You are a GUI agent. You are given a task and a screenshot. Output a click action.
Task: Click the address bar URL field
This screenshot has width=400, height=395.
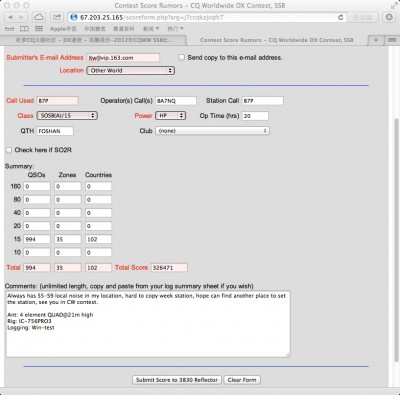[x=207, y=17]
